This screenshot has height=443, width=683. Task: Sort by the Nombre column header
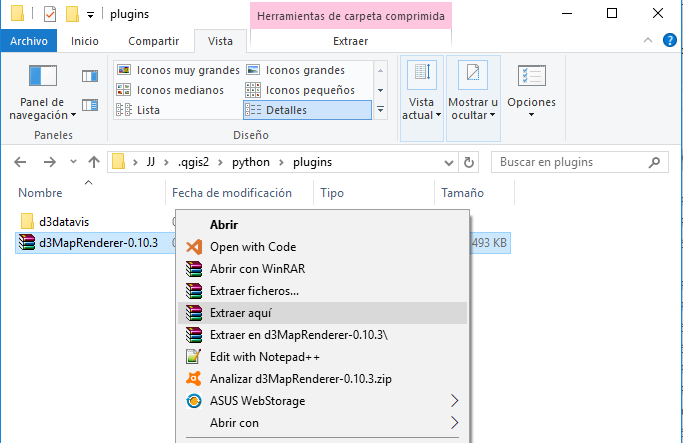40,193
